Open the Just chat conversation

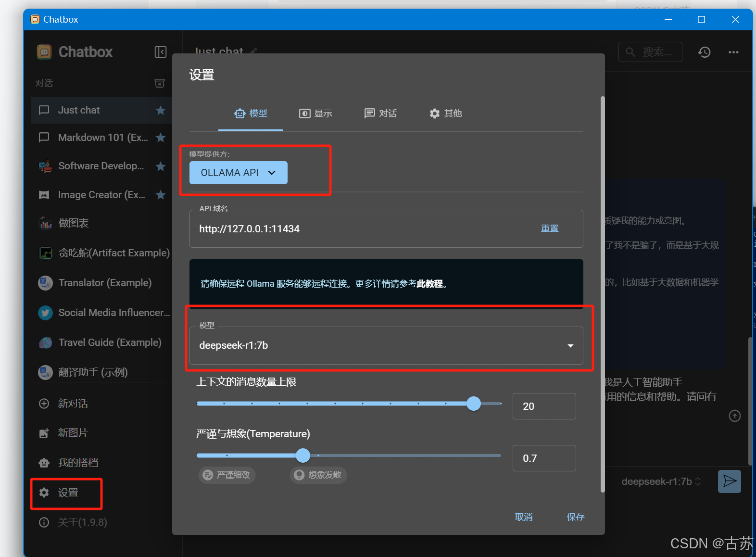tap(101, 110)
